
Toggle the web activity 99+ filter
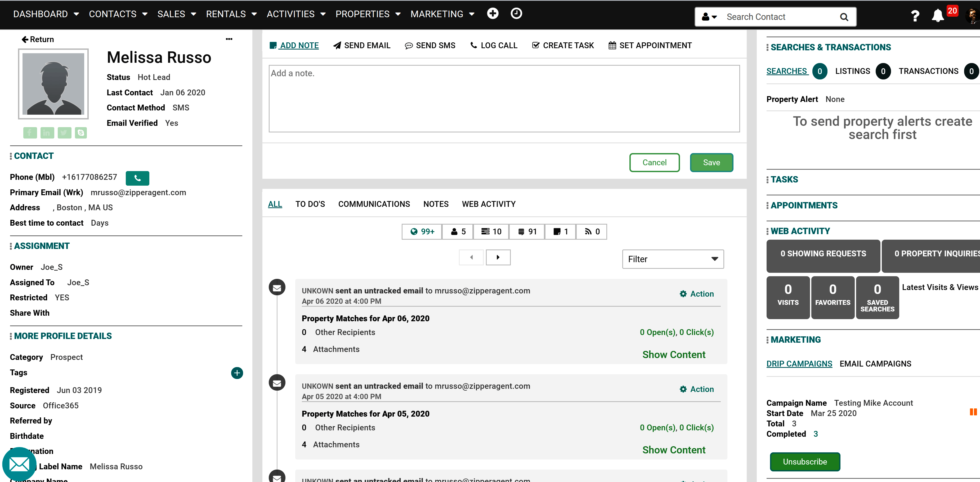[x=422, y=232]
